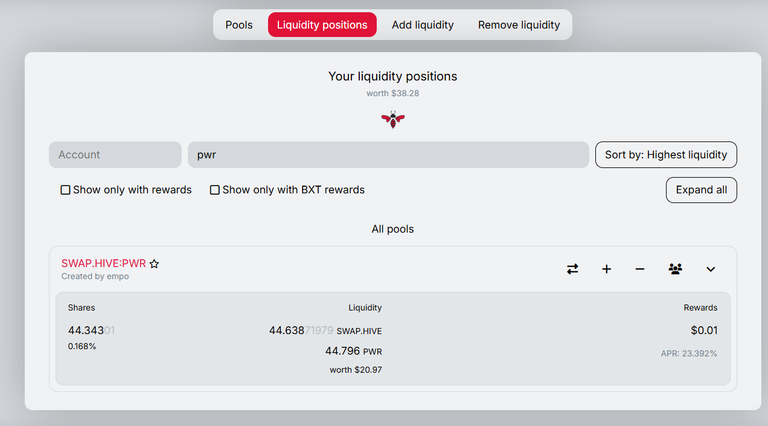Open the liquidity providers people icon
This screenshot has height=426, width=768.
[x=675, y=269]
